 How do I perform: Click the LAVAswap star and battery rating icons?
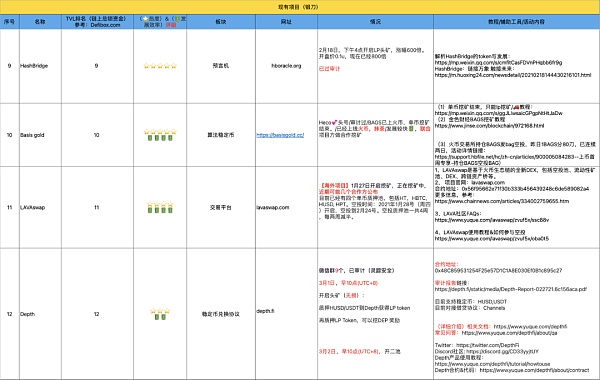point(160,207)
